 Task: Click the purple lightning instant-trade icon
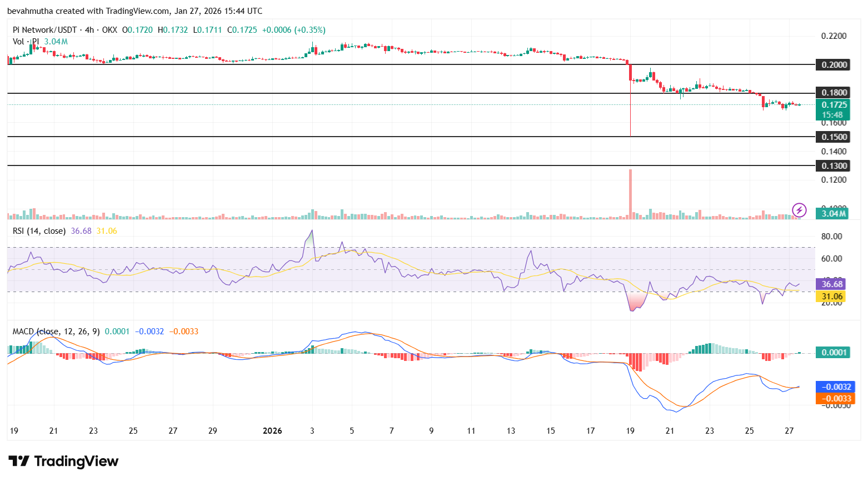(x=799, y=210)
